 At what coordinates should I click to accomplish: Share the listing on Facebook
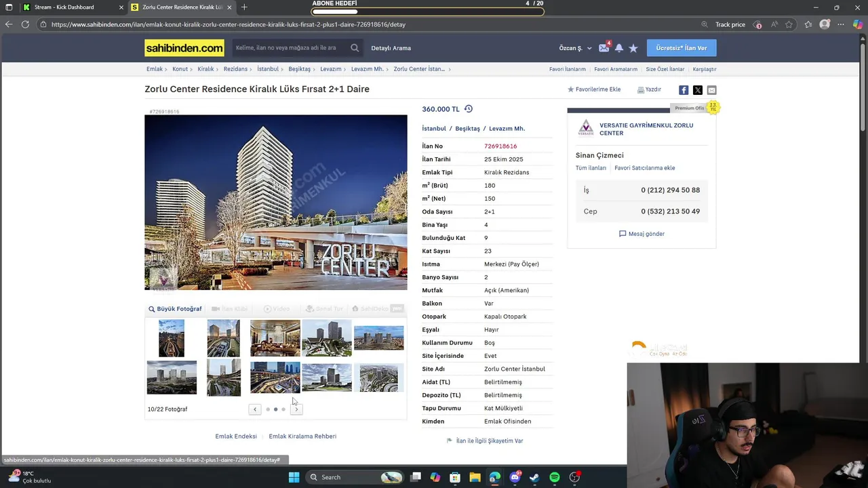click(684, 90)
